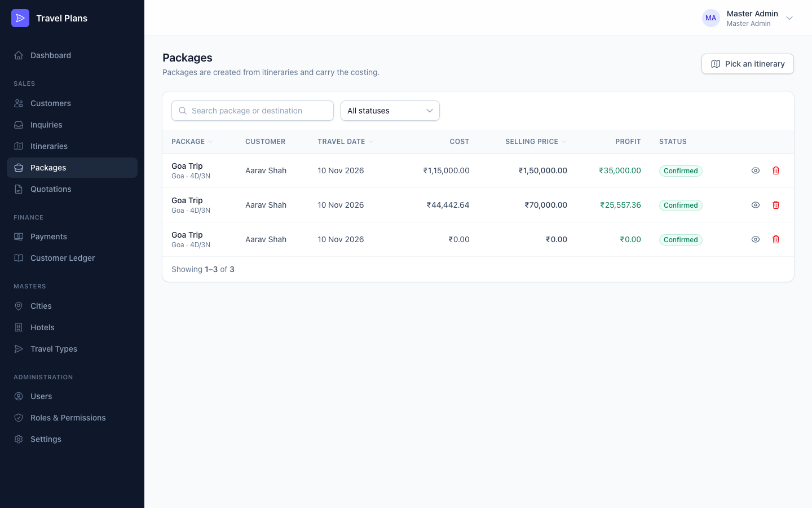Delete the ₹1,15,000.00 cost Goa Trip package

[x=776, y=170]
